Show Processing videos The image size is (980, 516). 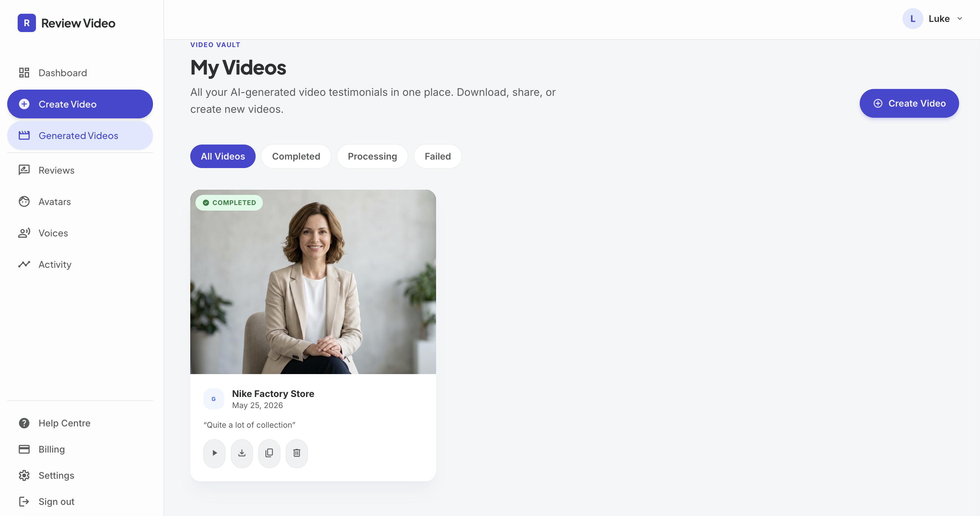coord(372,156)
